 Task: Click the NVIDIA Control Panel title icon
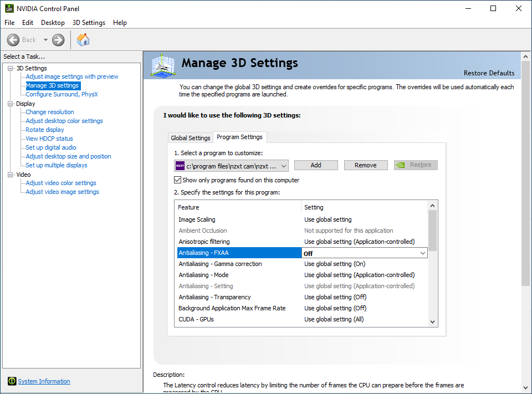[x=9, y=8]
